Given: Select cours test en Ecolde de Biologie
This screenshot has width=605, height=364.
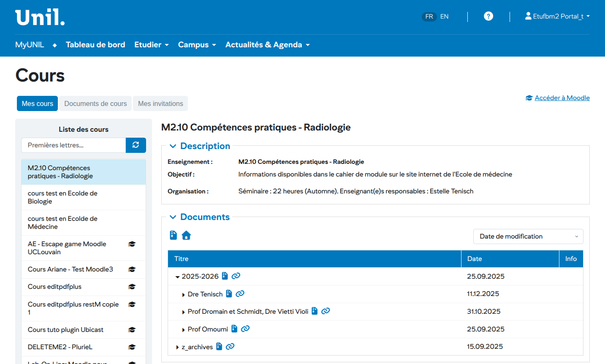Looking at the screenshot, I should tap(62, 197).
